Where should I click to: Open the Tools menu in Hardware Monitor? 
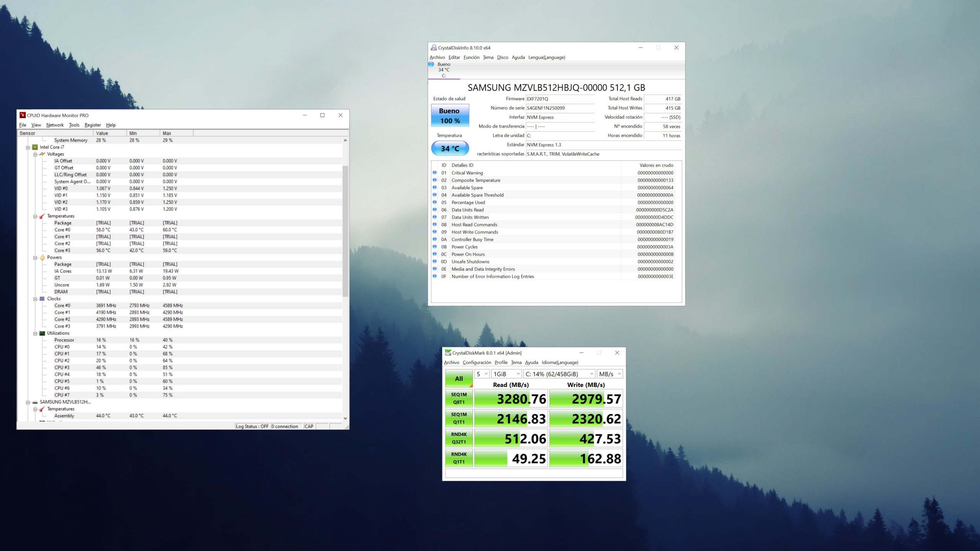74,125
